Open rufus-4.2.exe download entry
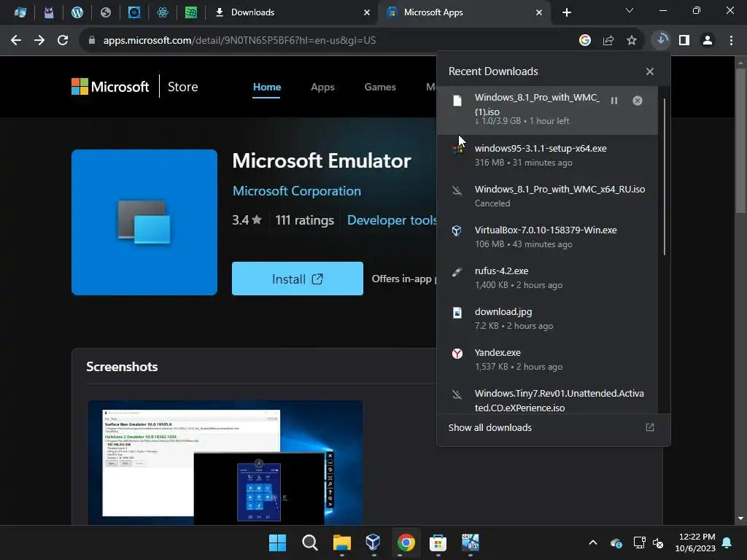The width and height of the screenshot is (747, 560). [x=547, y=278]
